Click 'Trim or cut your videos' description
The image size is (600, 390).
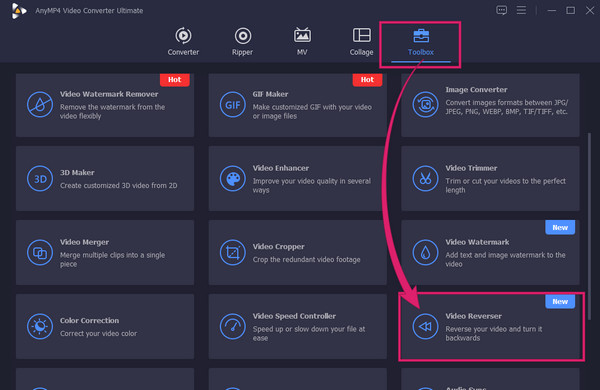click(505, 185)
